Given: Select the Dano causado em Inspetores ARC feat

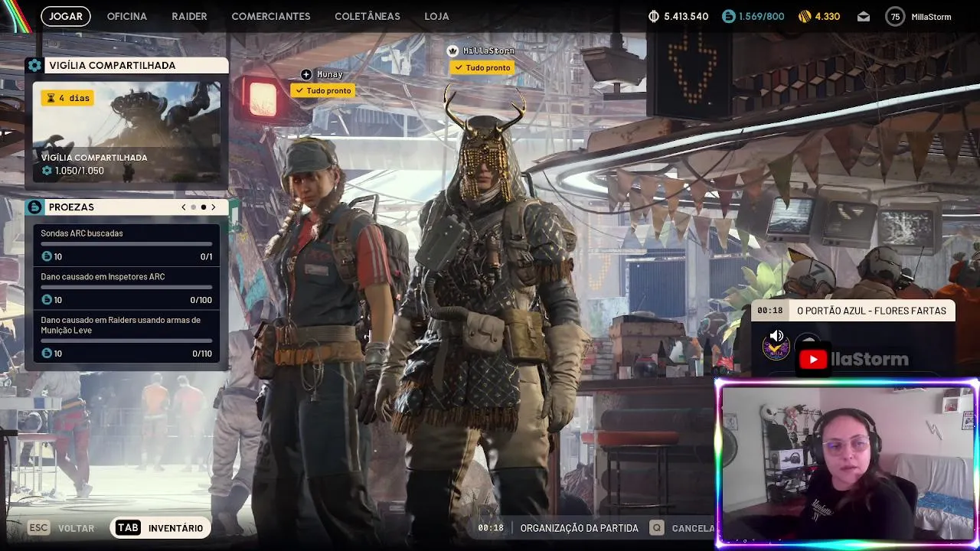Looking at the screenshot, I should 126,288.
